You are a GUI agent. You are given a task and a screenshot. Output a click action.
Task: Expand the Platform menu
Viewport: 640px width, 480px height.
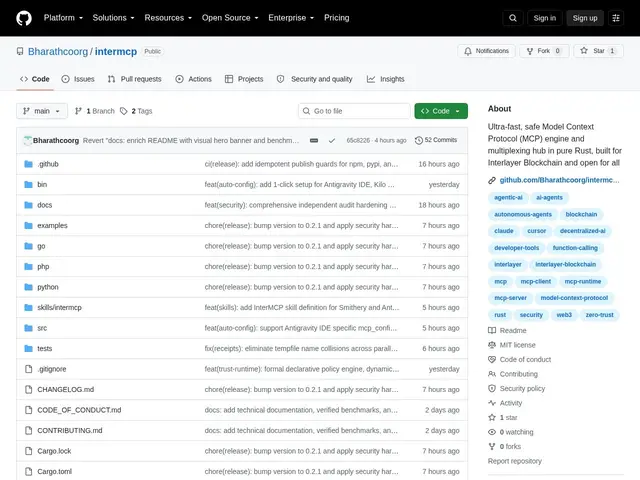(x=63, y=18)
